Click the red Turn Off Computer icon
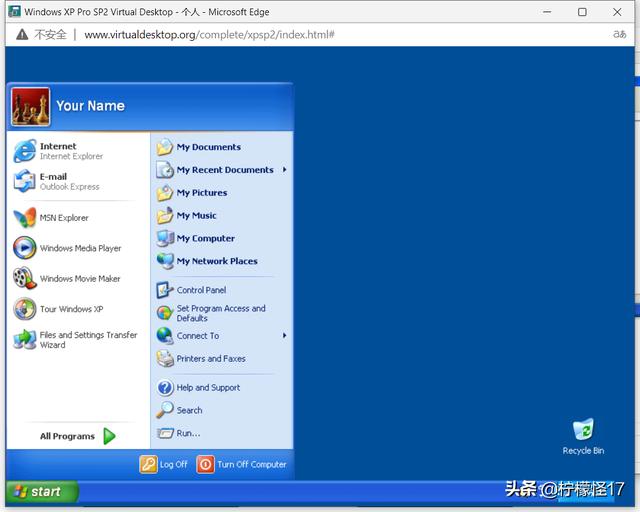 coord(205,464)
